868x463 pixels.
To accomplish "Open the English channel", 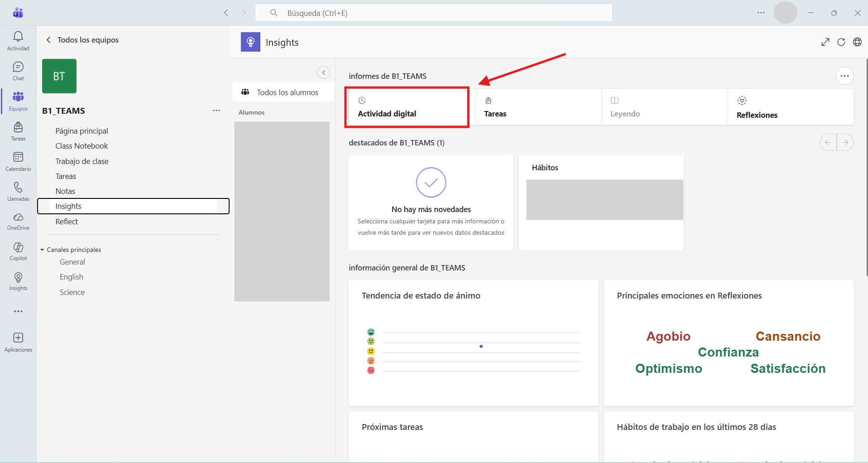I will click(x=72, y=277).
